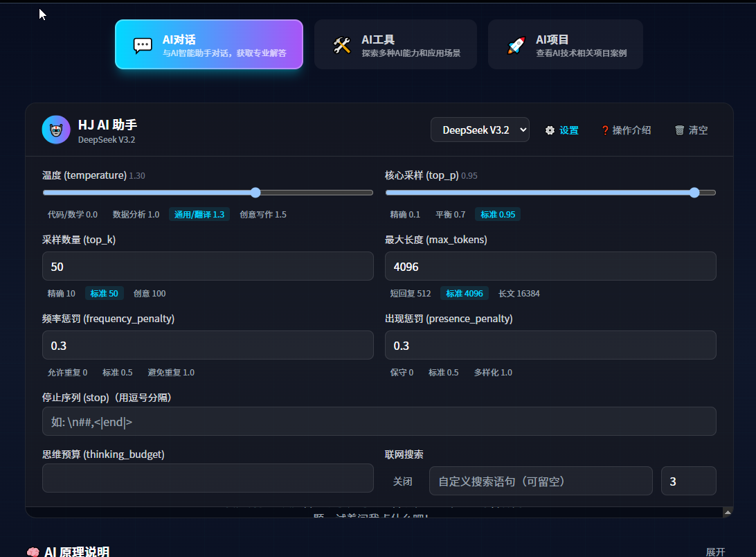Click the brain icon beside AI原理说明
Viewport: 756px width, 557px height.
(x=33, y=552)
